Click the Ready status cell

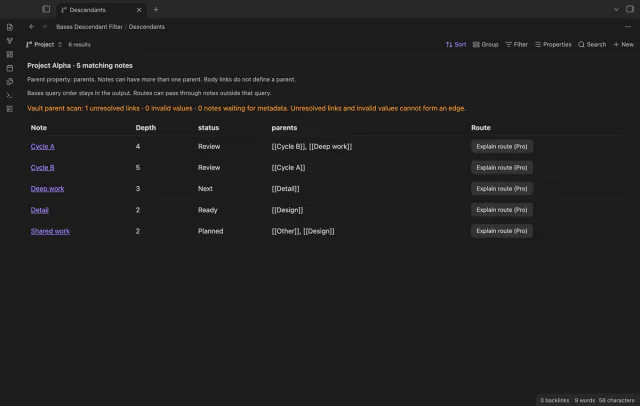click(208, 210)
